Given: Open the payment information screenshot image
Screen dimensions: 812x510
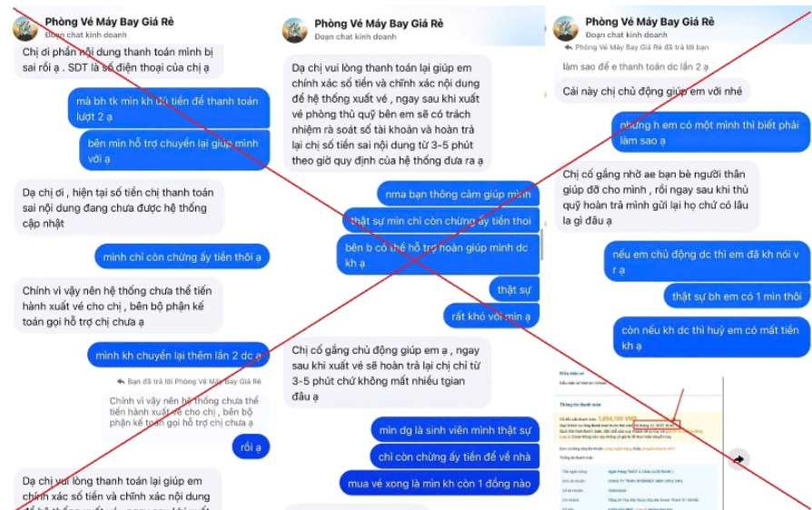Looking at the screenshot, I should 638,439.
